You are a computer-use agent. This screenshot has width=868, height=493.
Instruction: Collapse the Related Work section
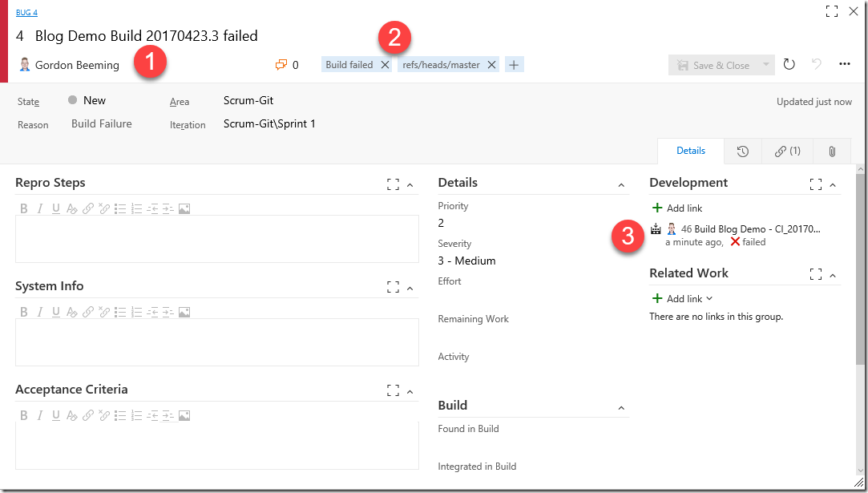point(833,275)
